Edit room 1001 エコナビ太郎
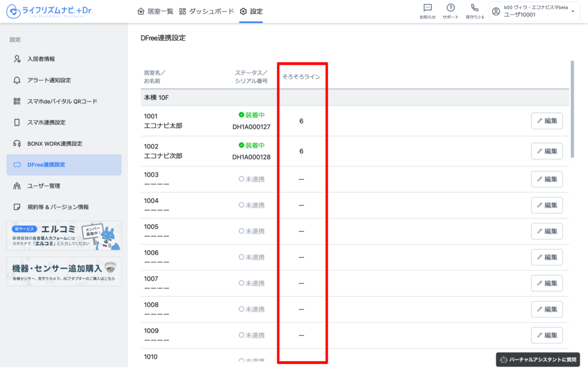Screen dimensions: 588x368 click(x=547, y=121)
